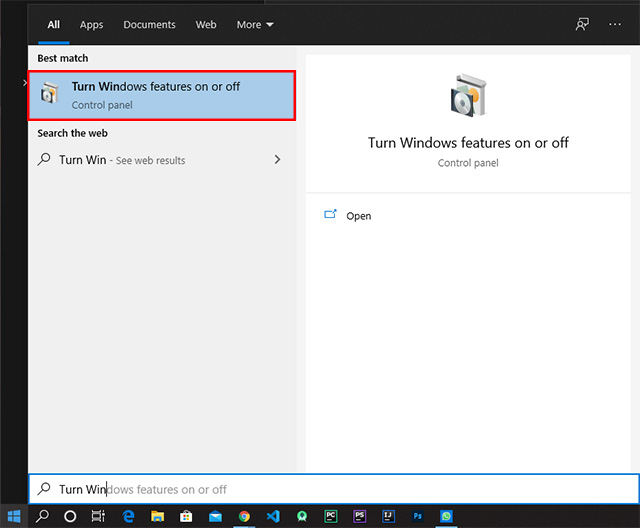This screenshot has width=640, height=528.
Task: Click the green ribbon app icon on taskbar
Action: tap(302, 516)
